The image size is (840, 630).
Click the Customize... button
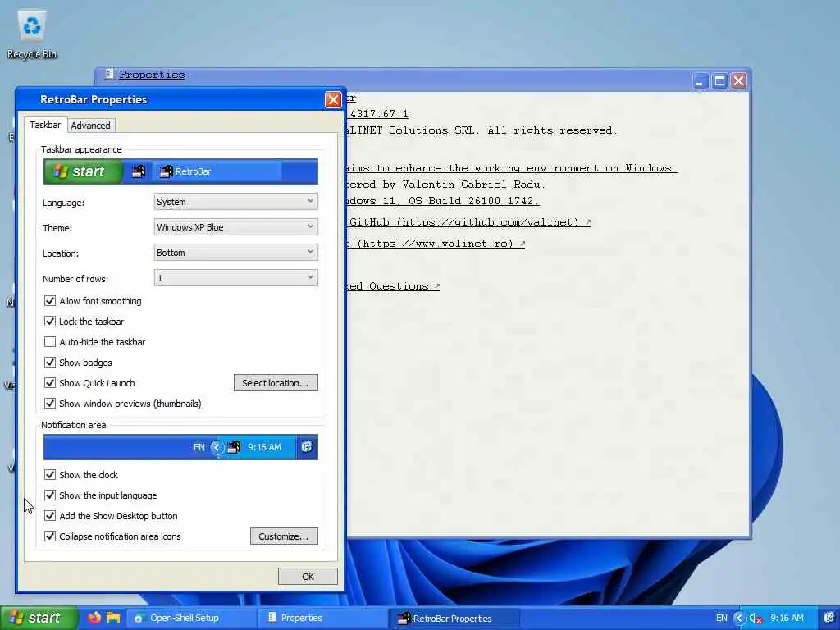point(283,536)
